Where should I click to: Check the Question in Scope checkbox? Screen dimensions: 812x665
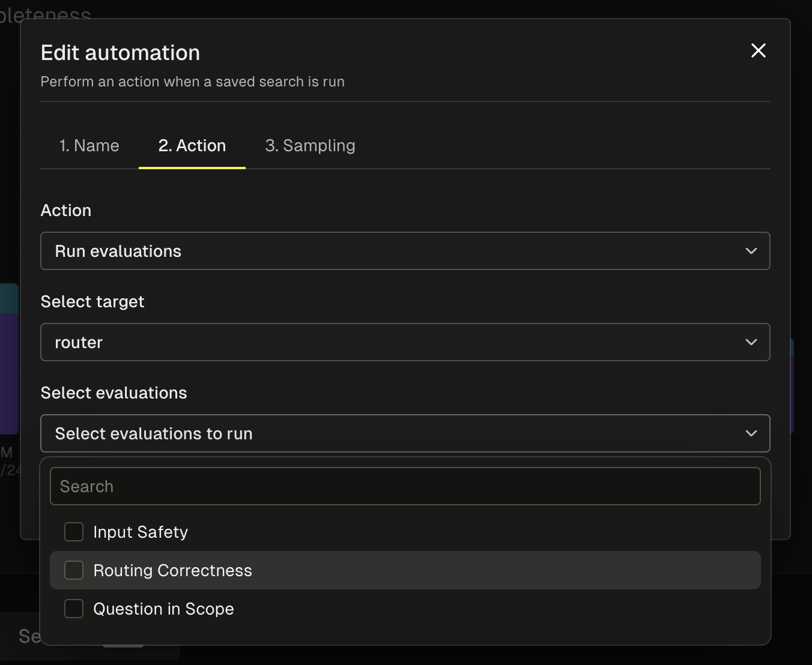(74, 609)
